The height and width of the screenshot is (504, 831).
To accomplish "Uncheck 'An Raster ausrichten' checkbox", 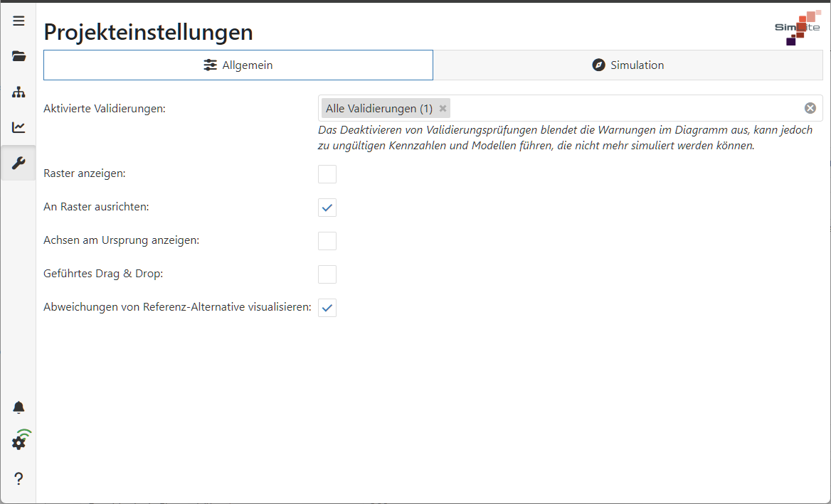I will (x=327, y=207).
